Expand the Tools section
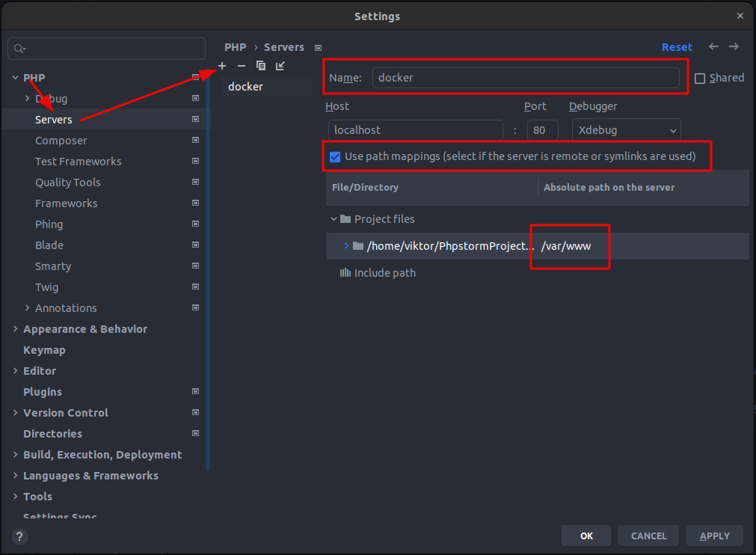 [16, 496]
